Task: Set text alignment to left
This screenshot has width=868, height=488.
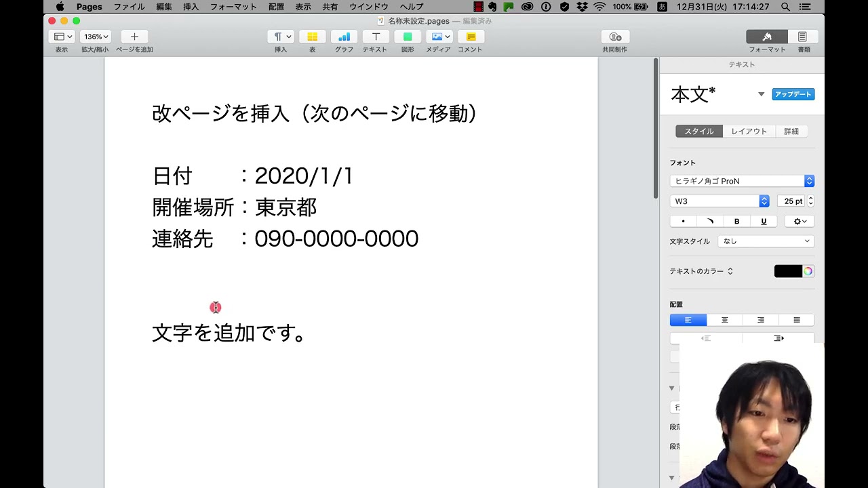Action: (688, 320)
